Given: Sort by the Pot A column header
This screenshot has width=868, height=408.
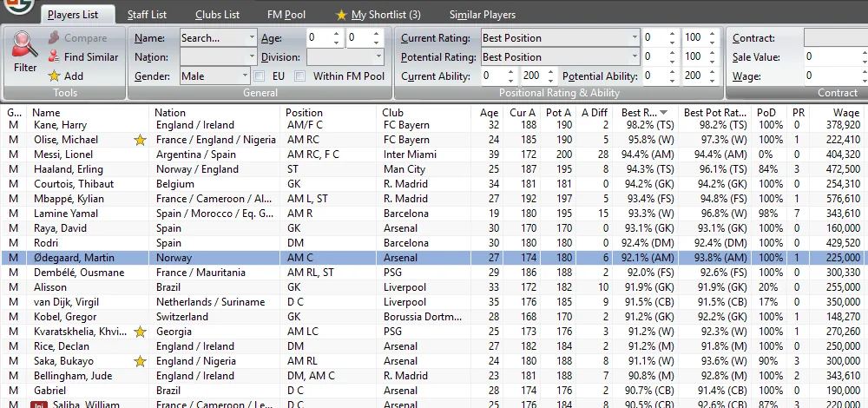Looking at the screenshot, I should (x=558, y=112).
